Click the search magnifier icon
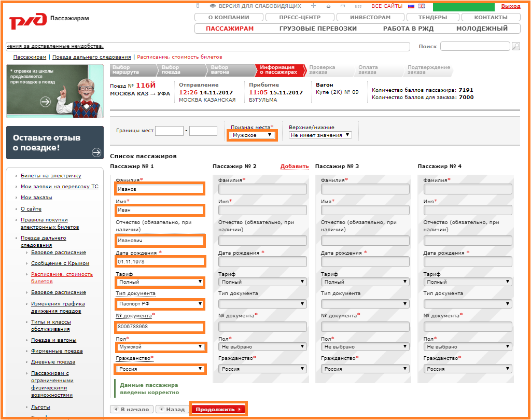This screenshot has height=420, width=531. (x=515, y=47)
